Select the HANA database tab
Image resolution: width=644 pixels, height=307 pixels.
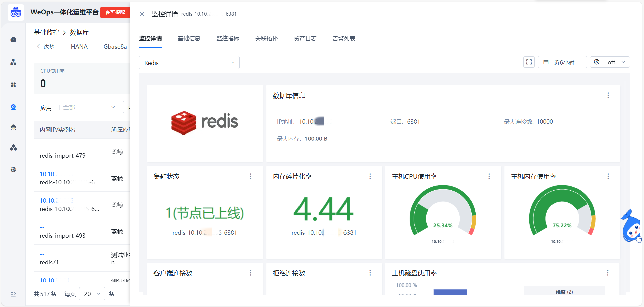[x=79, y=47]
